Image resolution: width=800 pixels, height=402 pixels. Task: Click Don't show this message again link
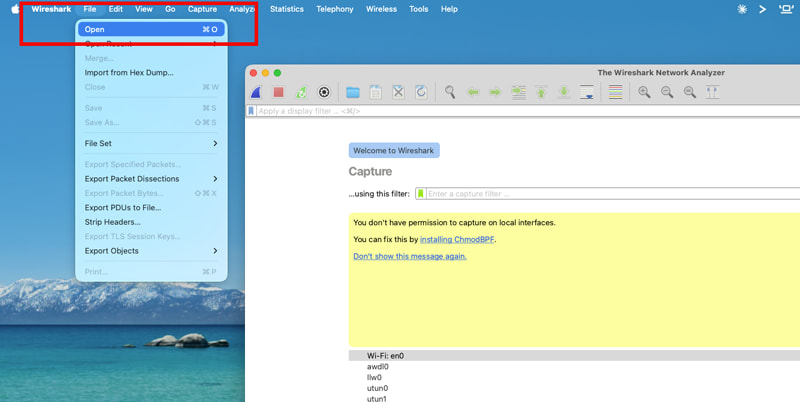(410, 256)
